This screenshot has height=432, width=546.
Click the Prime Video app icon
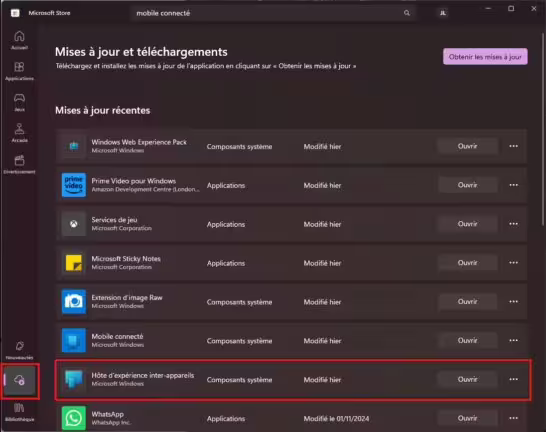pyautogui.click(x=74, y=185)
